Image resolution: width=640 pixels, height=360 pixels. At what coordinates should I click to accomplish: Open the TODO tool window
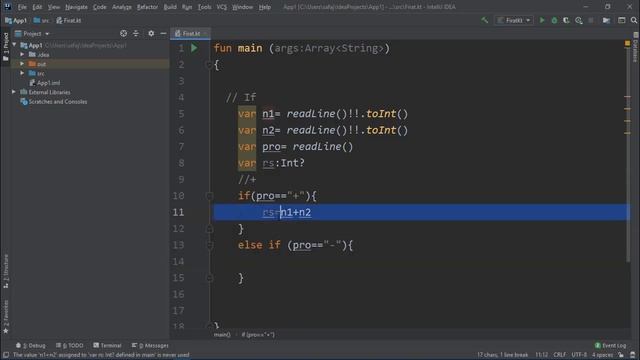[70, 345]
